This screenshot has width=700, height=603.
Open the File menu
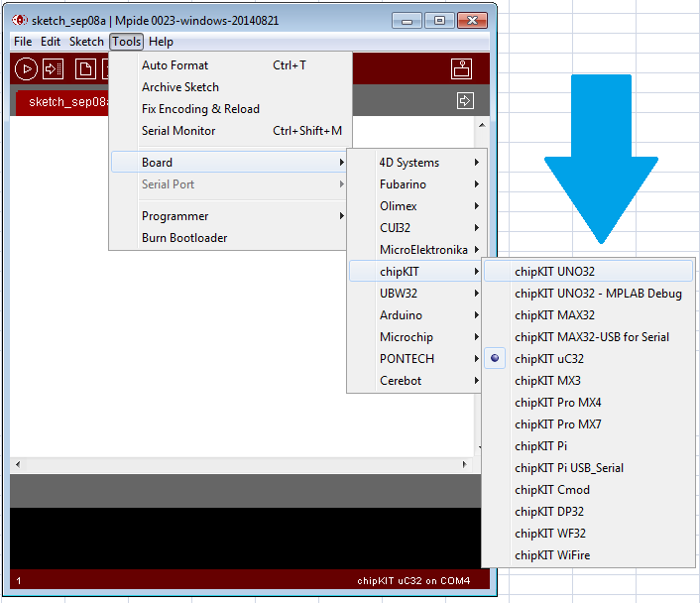(x=23, y=42)
